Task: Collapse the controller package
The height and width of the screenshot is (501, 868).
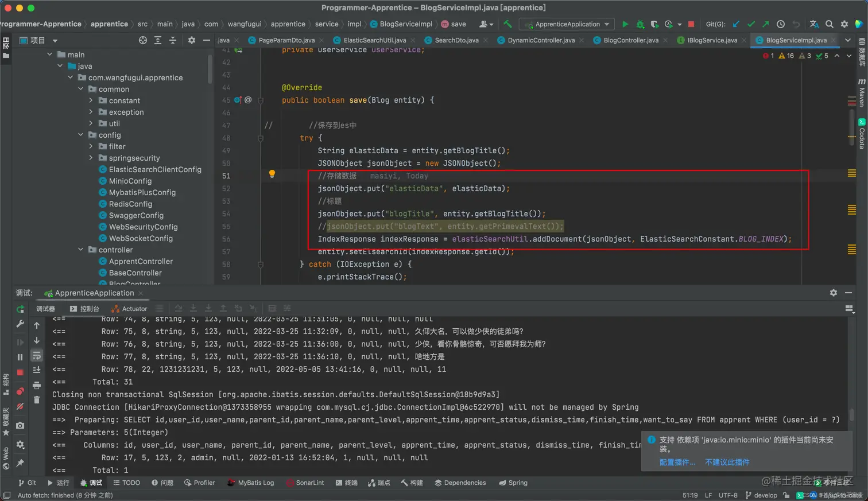Action: tap(81, 250)
